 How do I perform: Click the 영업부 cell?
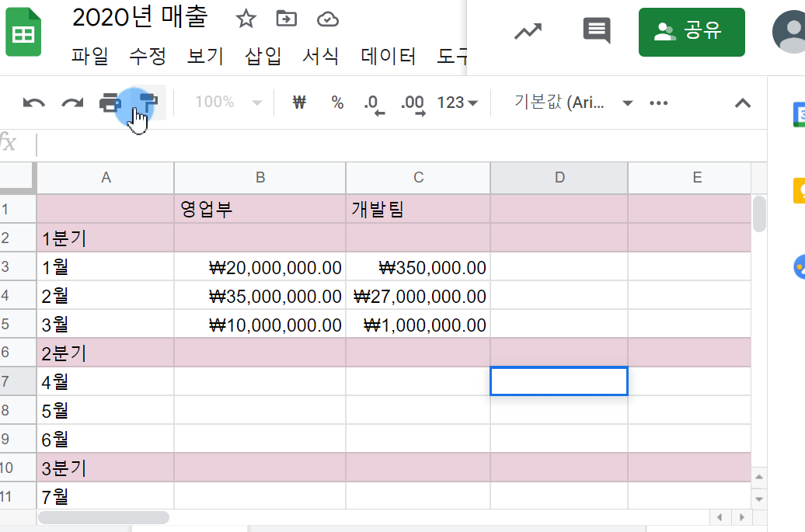click(260, 209)
